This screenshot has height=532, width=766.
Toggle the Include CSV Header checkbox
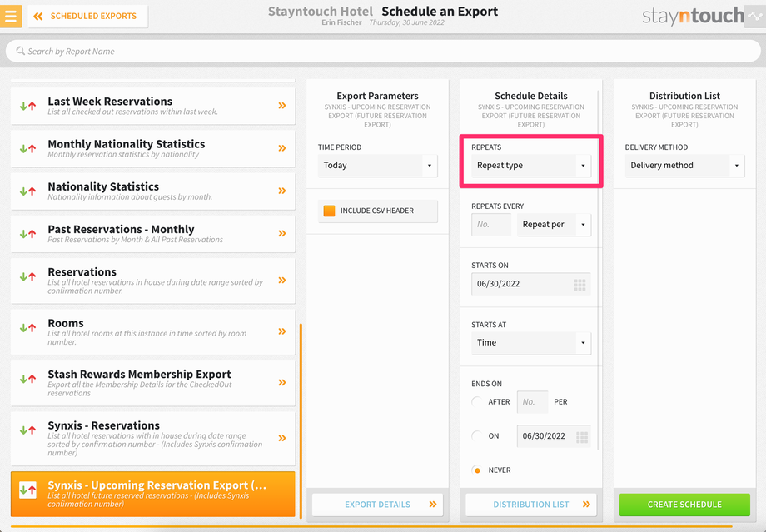[329, 211]
